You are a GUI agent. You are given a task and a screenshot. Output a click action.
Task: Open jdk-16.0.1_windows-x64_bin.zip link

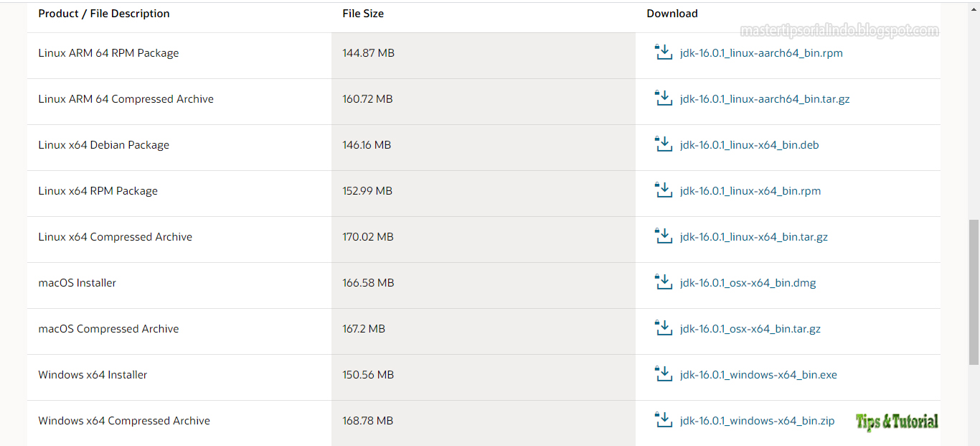point(757,421)
